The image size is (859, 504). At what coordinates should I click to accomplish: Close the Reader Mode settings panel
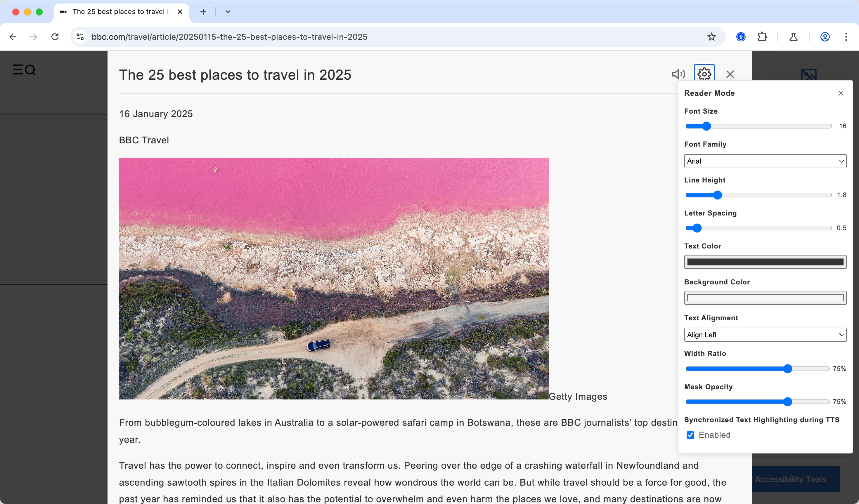[841, 93]
